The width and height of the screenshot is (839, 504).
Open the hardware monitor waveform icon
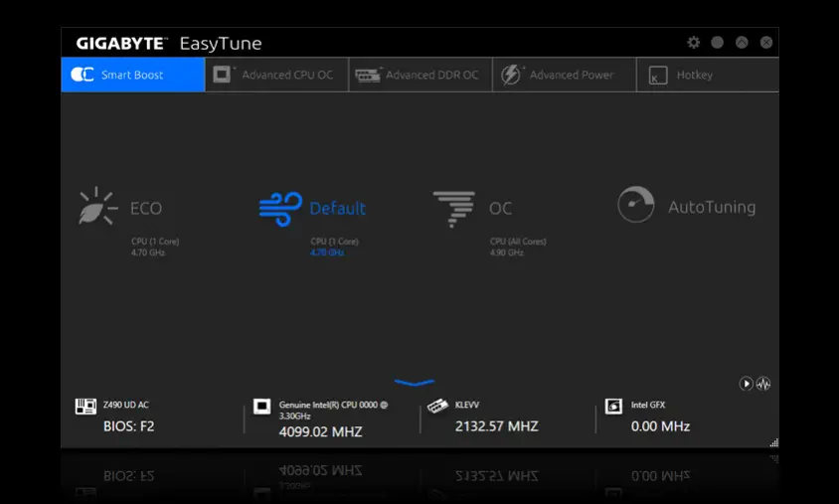pyautogui.click(x=763, y=384)
